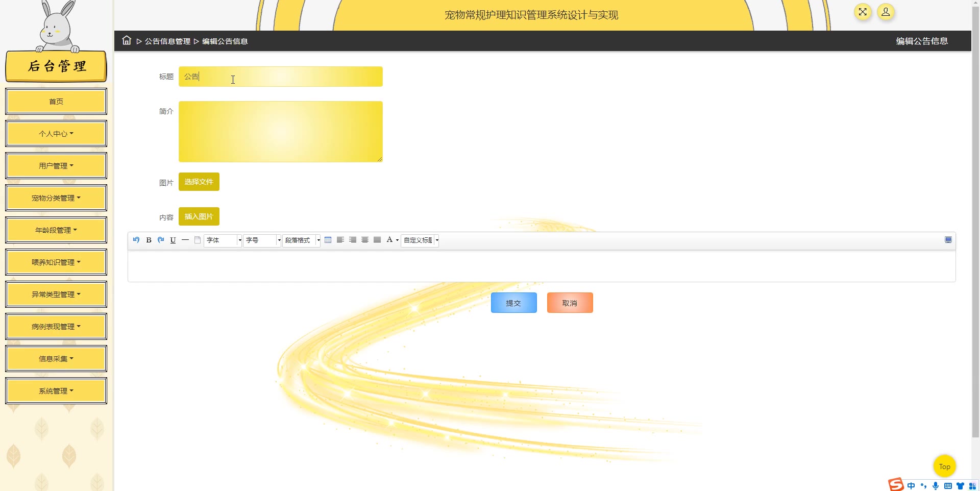Toggle bold formatting in editor

click(x=149, y=240)
